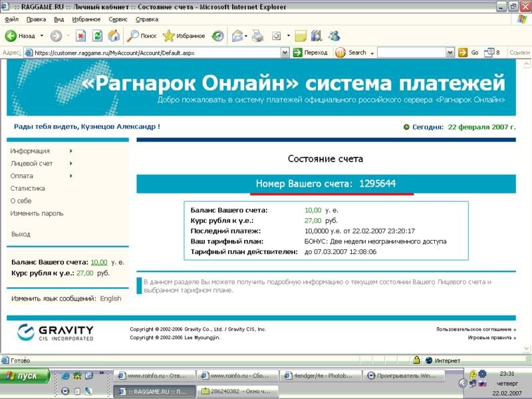Stop loading with the red X icon
Image resolution: width=532 pixels, height=399 pixels.
80,36
